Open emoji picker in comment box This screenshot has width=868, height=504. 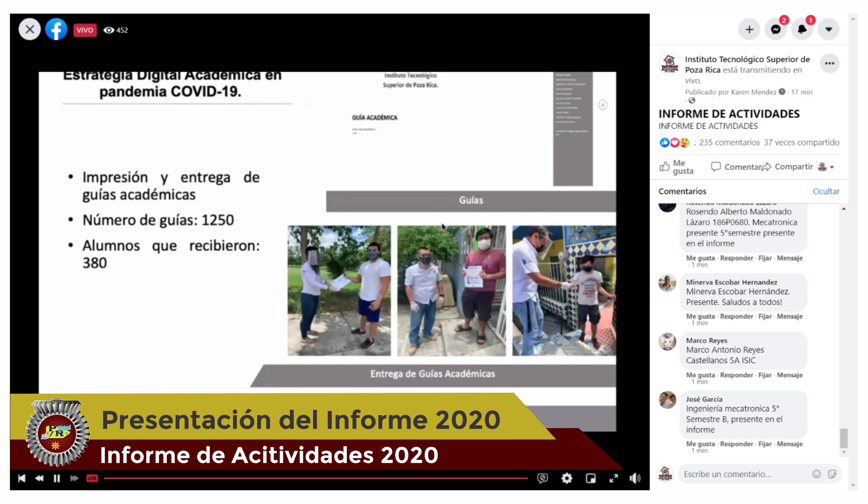[x=817, y=474]
